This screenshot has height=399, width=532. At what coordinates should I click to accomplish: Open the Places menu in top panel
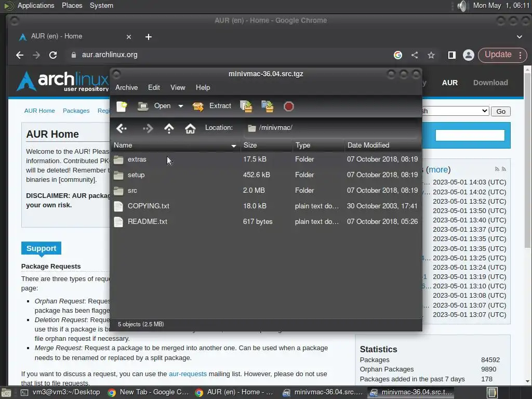coord(72,5)
